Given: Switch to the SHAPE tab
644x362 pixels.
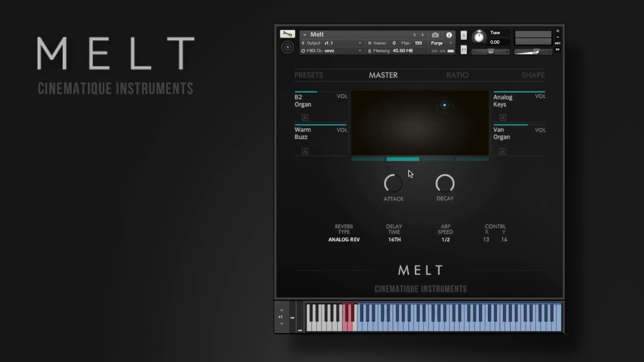Looking at the screenshot, I should [533, 75].
